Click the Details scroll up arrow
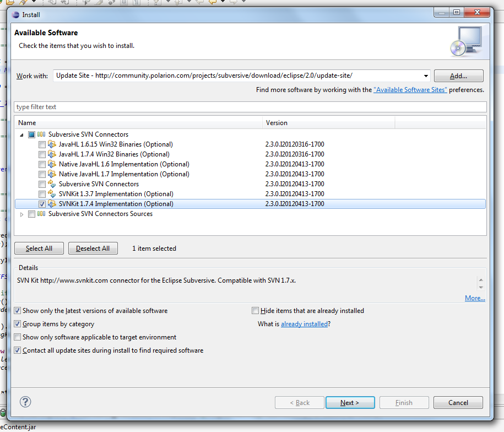The width and height of the screenshot is (504, 432). click(481, 280)
